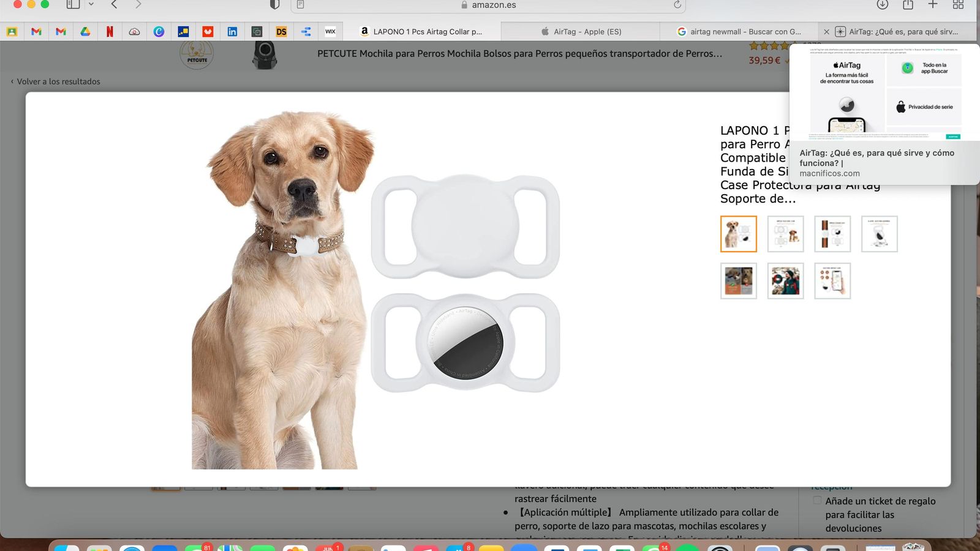
Task: Expand the tab group chevron next to the sidebar
Action: click(x=91, y=5)
